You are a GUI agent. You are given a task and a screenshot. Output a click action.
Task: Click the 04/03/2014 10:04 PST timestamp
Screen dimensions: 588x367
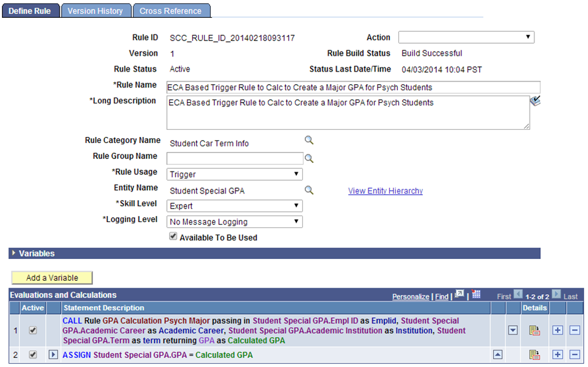click(441, 70)
